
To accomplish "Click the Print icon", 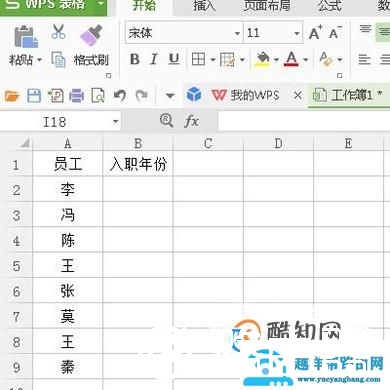I will [x=77, y=96].
